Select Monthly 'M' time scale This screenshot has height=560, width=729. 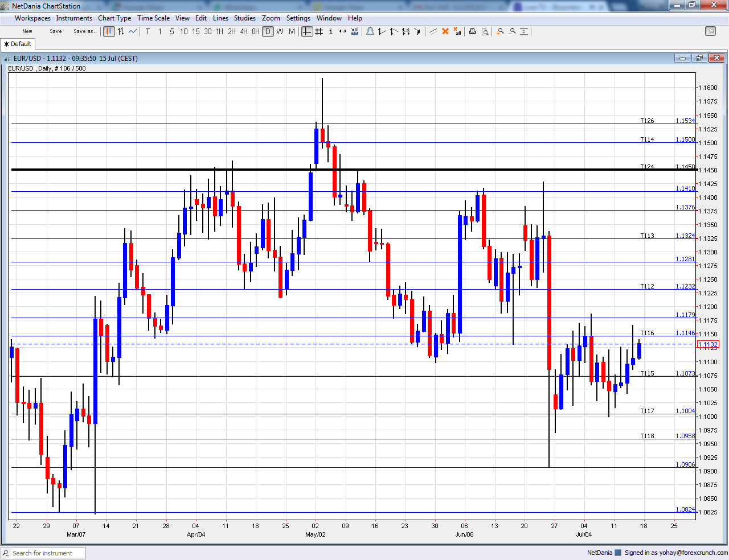pos(292,31)
